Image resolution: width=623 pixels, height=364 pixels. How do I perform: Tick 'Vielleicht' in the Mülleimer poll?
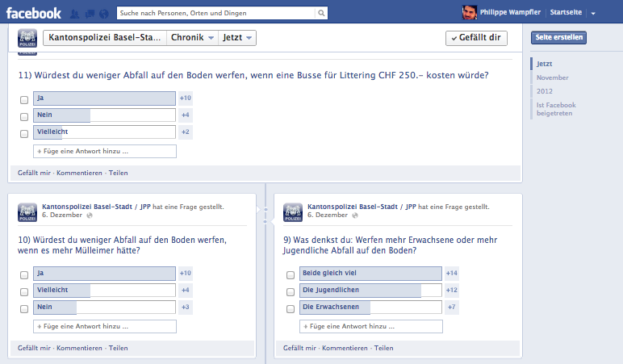click(x=24, y=291)
